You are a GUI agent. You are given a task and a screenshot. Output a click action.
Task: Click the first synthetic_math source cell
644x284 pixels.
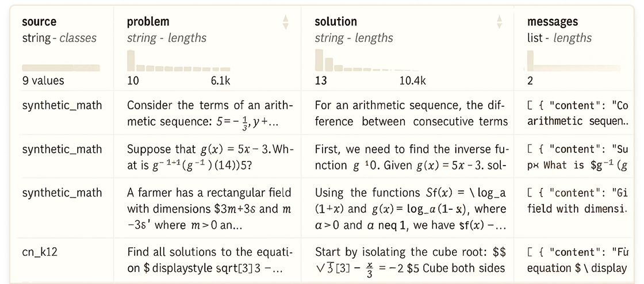(x=62, y=105)
